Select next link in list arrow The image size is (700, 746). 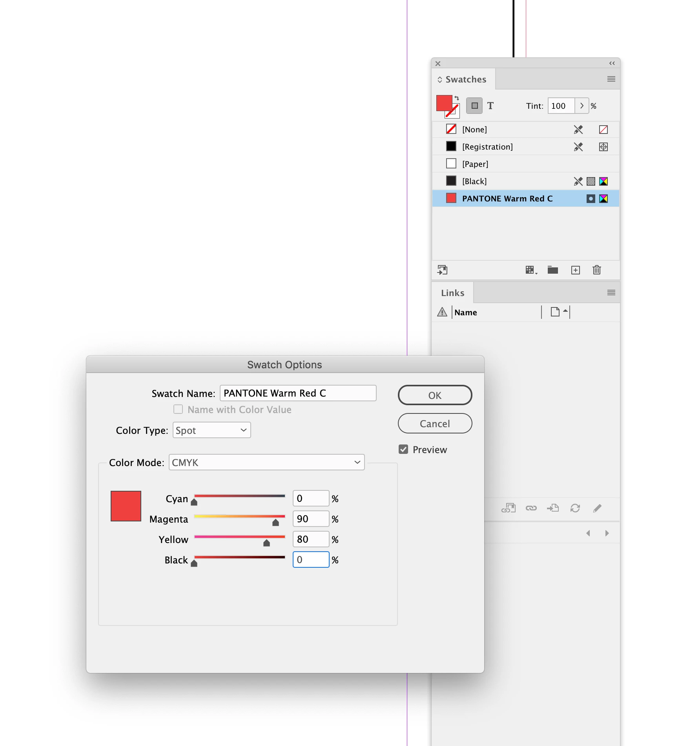pos(607,533)
